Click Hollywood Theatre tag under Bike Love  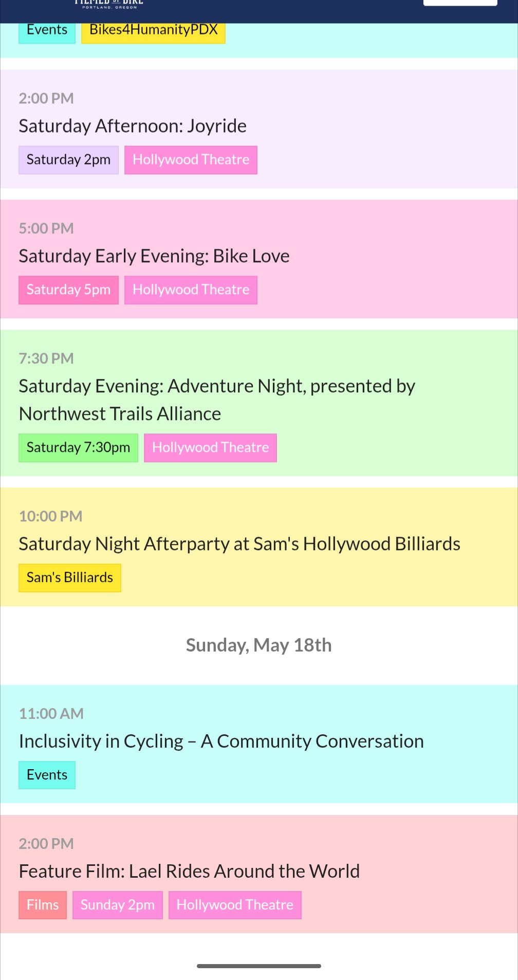(191, 290)
